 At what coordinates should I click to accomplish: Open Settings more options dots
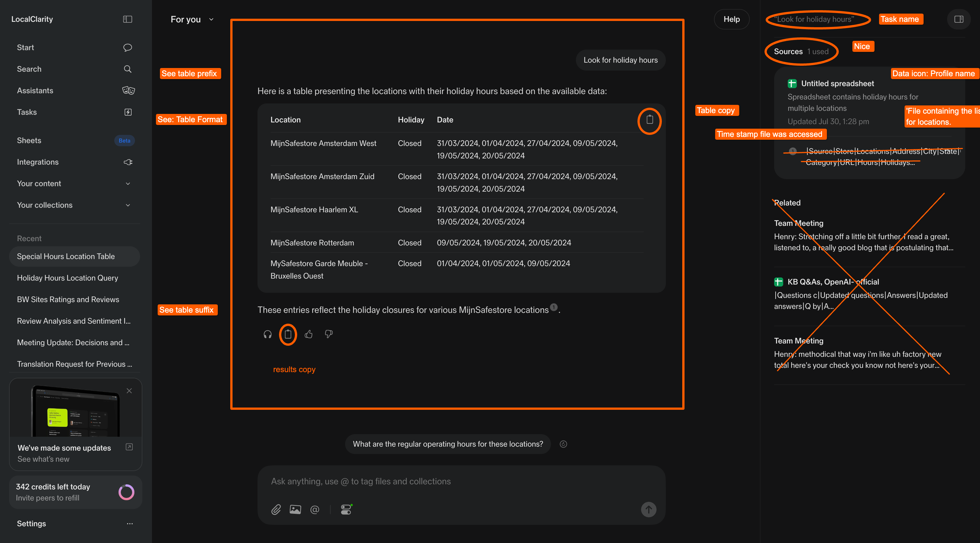click(130, 524)
